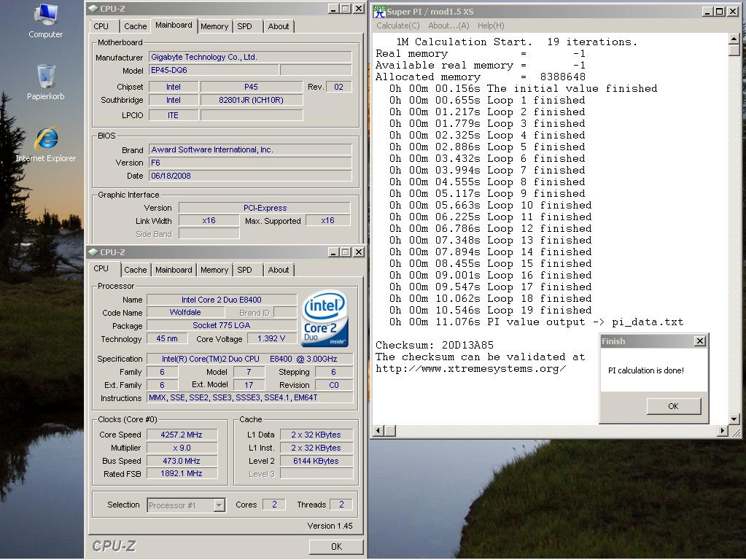Switch to CPU tab in top CPU-Z window
The width and height of the screenshot is (746, 560).
pyautogui.click(x=101, y=27)
